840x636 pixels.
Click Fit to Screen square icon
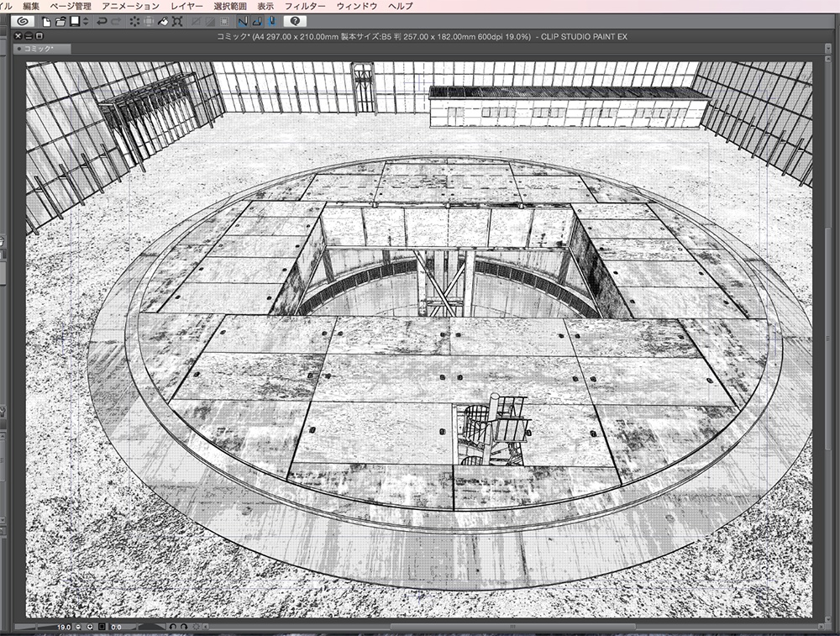(x=102, y=627)
